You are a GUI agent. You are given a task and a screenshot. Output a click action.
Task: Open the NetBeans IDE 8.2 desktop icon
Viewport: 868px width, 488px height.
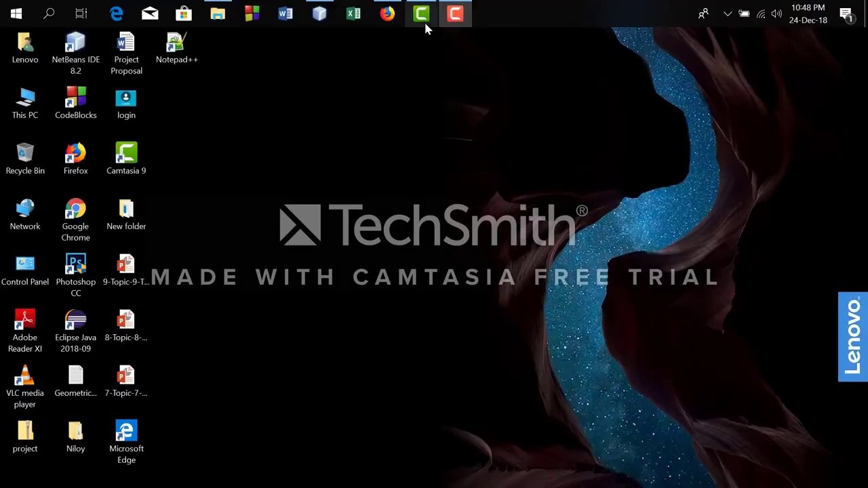[x=75, y=43]
